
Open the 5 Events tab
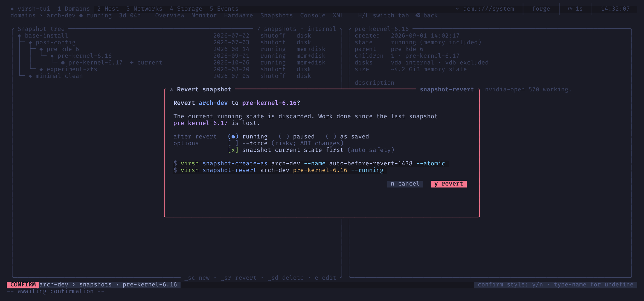point(224,9)
